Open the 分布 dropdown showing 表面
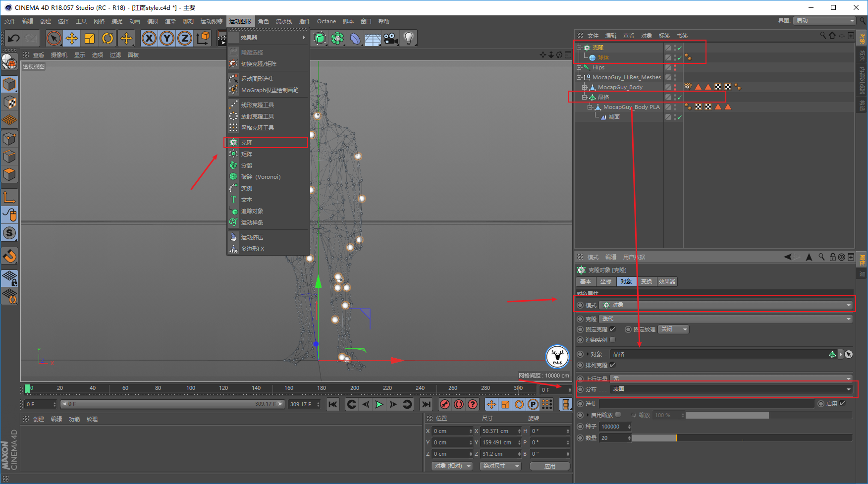The image size is (868, 484). tap(731, 389)
